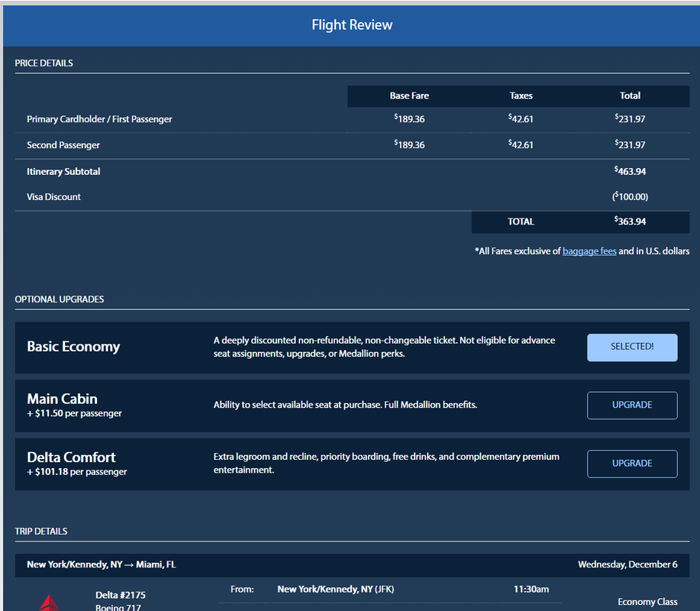The image size is (700, 611).
Task: Click the OPTIONAL UPGRADES section heading
Action: coord(60,299)
